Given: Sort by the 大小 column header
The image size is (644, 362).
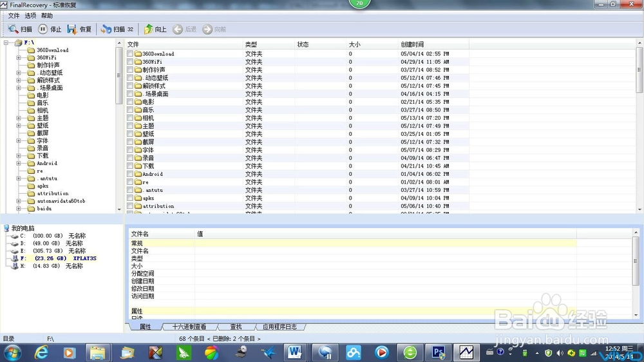Looking at the screenshot, I should coord(372,44).
